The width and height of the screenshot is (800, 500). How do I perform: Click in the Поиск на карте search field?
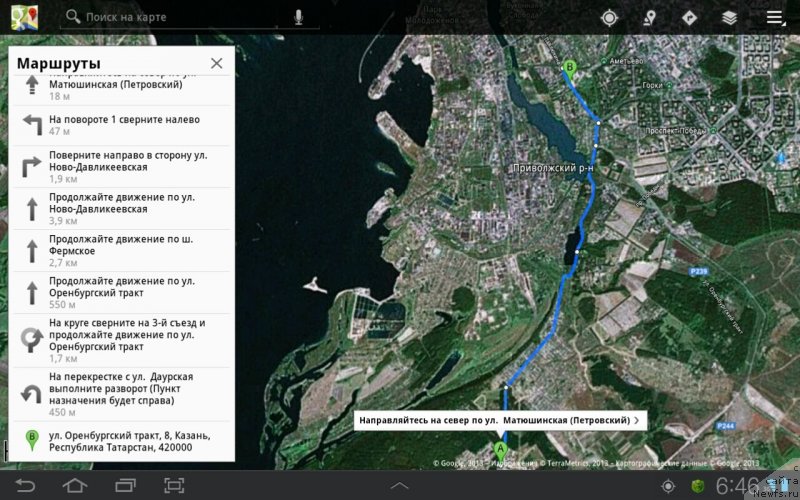click(x=180, y=17)
